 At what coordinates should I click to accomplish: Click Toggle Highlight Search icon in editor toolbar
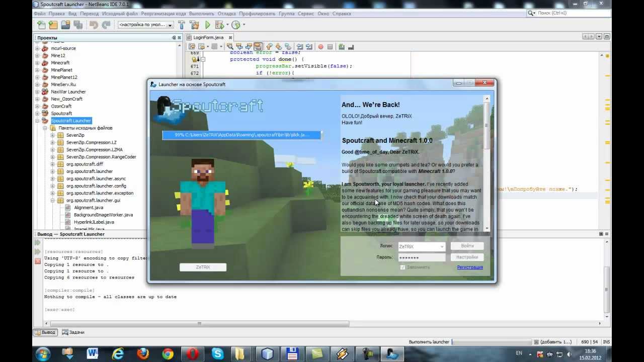tap(258, 46)
